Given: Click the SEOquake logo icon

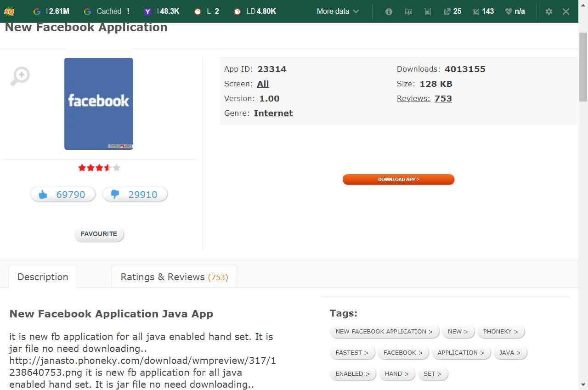Looking at the screenshot, I should click(x=9, y=11).
